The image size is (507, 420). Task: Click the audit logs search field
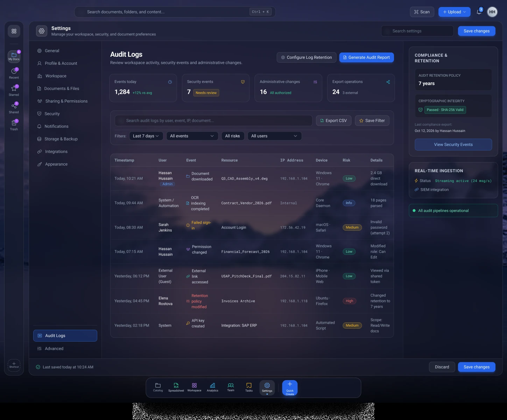[213, 121]
